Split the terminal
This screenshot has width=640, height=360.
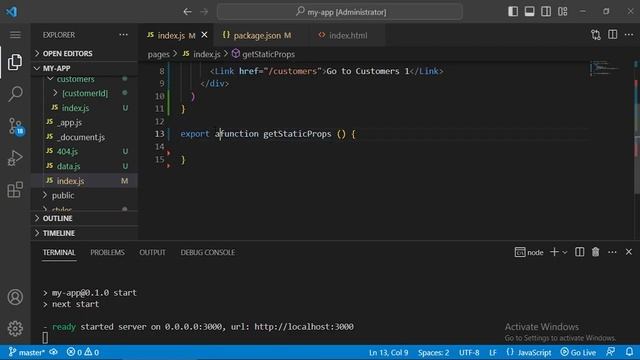[579, 252]
